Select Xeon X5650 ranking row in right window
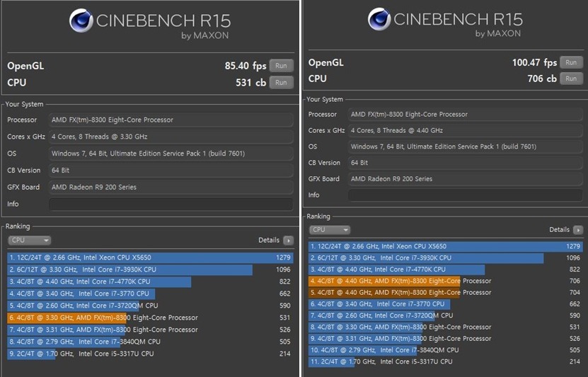The height and width of the screenshot is (377, 588). click(446, 246)
